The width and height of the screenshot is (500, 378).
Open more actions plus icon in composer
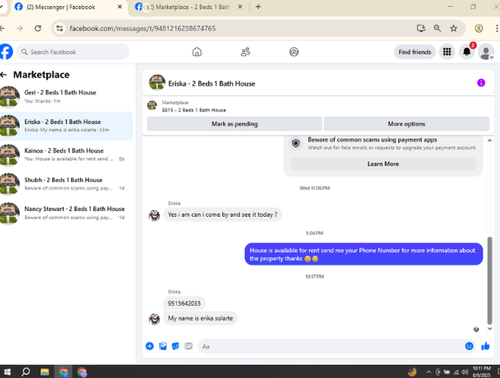pyautogui.click(x=150, y=346)
